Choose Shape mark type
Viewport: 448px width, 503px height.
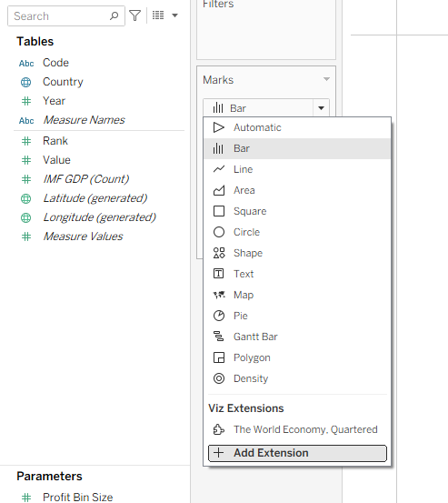tap(297, 253)
